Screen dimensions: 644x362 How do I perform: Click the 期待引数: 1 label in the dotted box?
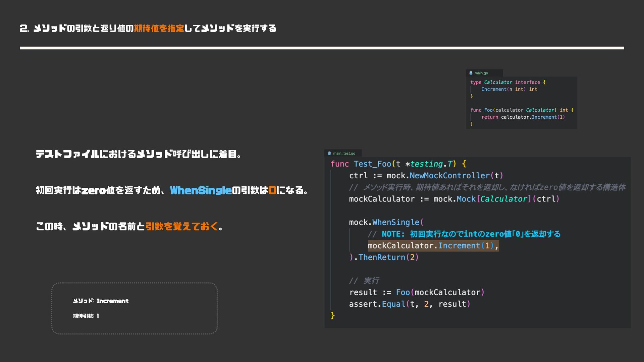tap(86, 316)
